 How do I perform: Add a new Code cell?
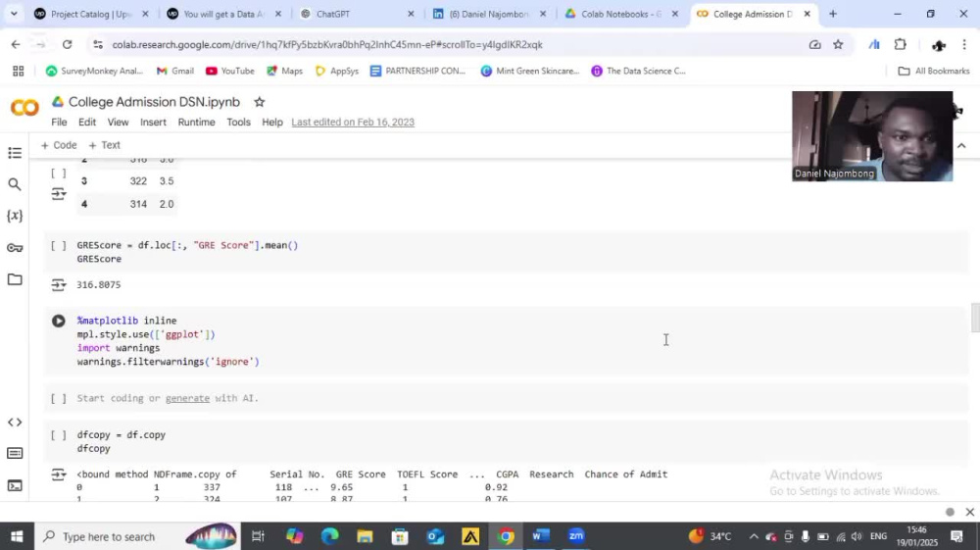(59, 145)
